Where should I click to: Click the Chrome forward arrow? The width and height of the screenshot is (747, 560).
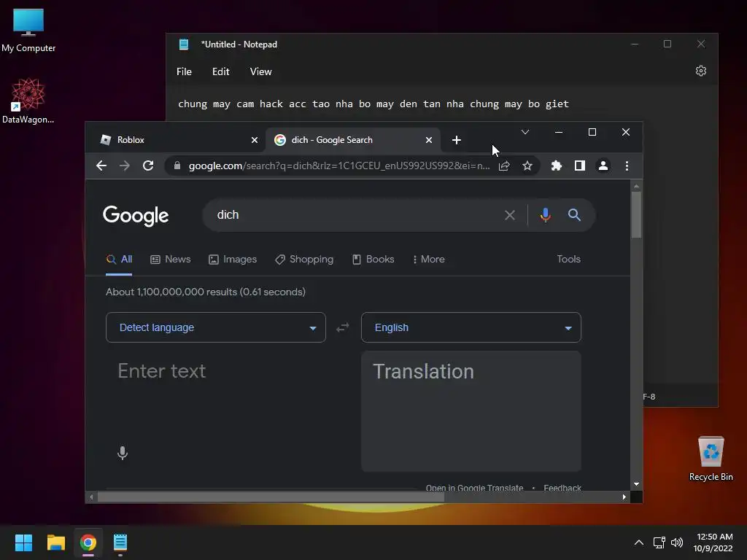click(124, 166)
